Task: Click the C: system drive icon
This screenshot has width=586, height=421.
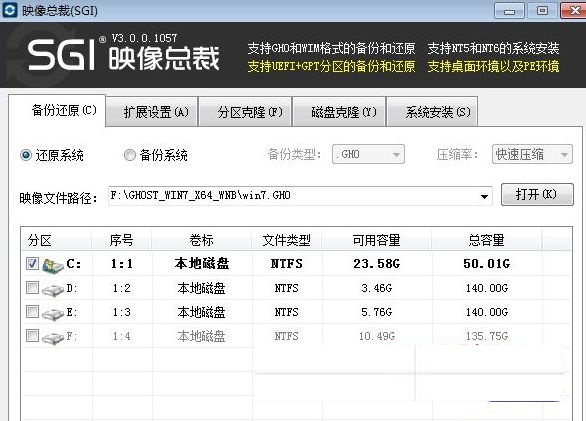Action: 53,264
